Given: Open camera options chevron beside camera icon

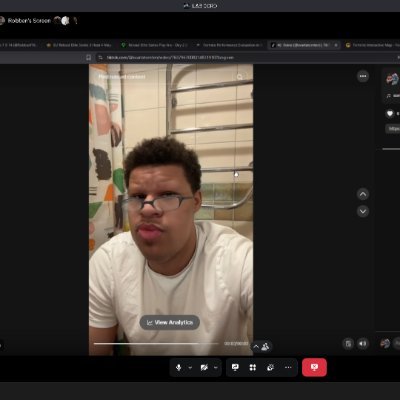Looking at the screenshot, I should click(216, 368).
